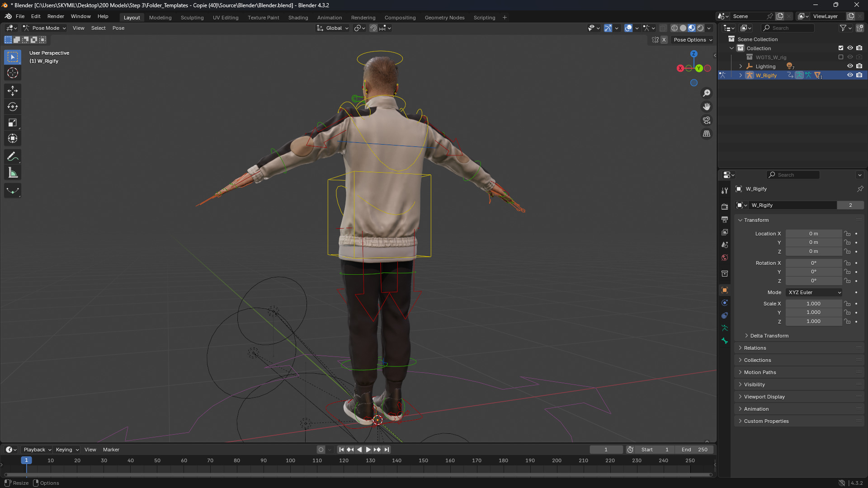The width and height of the screenshot is (868, 488).
Task: Disable W_Rigify in renders
Action: tap(859, 75)
